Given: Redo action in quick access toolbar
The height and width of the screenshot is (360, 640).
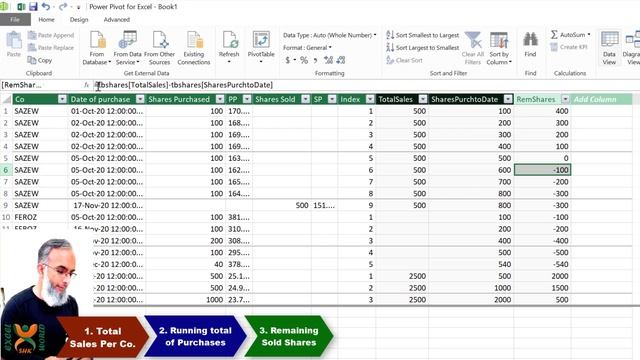Looking at the screenshot, I should pos(62,7).
